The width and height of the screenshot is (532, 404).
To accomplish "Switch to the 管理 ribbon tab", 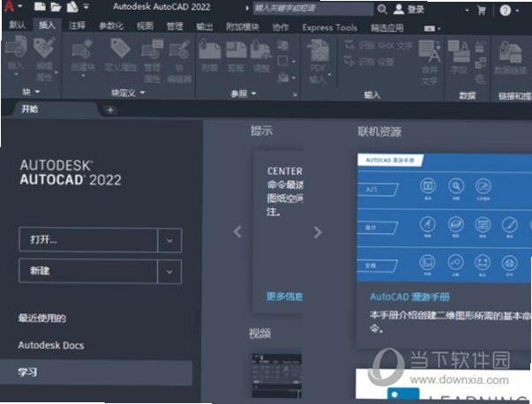I will pos(175,26).
